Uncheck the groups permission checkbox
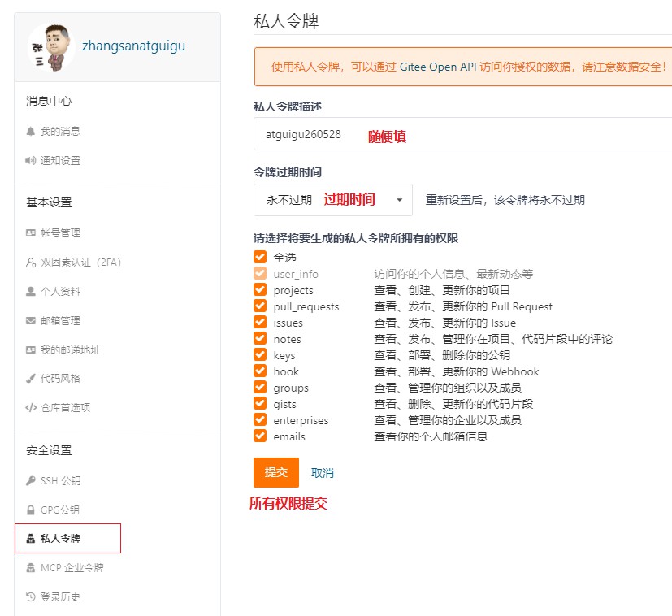 (x=260, y=387)
